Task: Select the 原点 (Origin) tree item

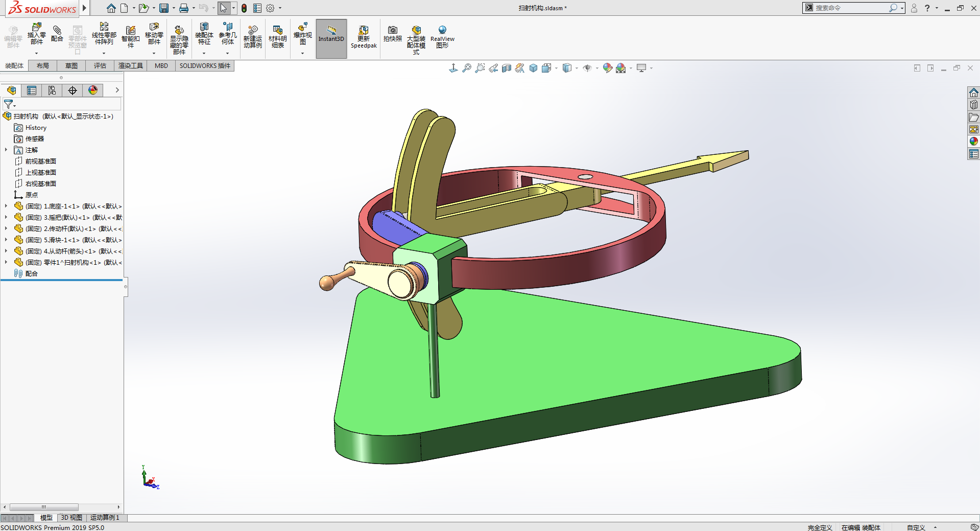Action: [x=32, y=195]
